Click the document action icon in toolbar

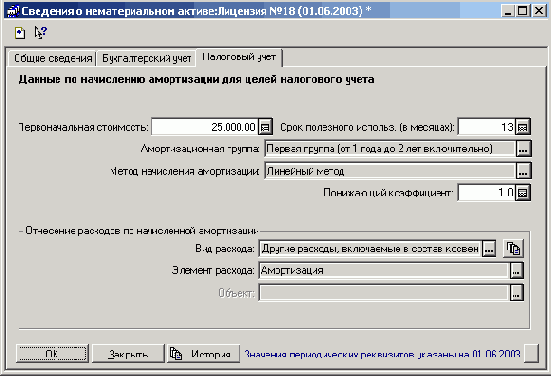click(x=20, y=33)
